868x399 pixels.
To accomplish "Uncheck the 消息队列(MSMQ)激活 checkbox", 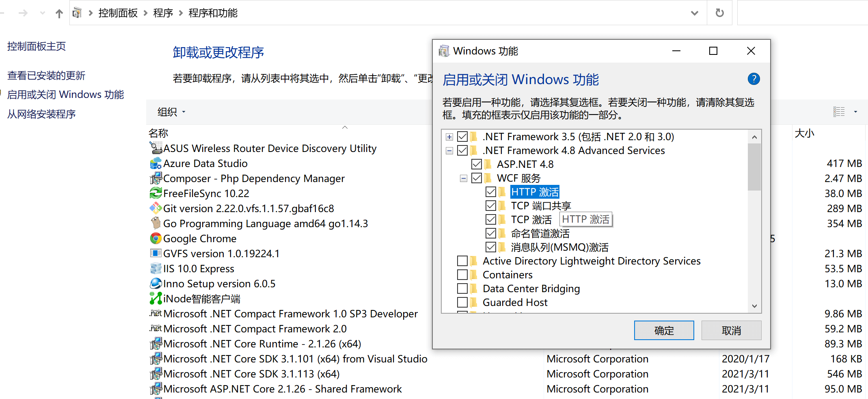I will (x=491, y=247).
